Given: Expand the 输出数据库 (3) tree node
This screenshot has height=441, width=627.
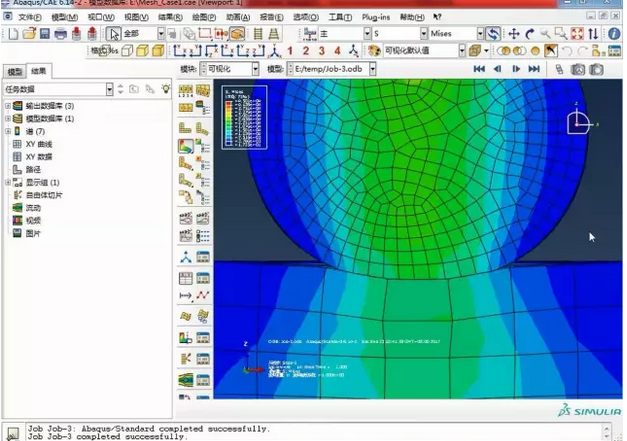Looking at the screenshot, I should pyautogui.click(x=8, y=106).
